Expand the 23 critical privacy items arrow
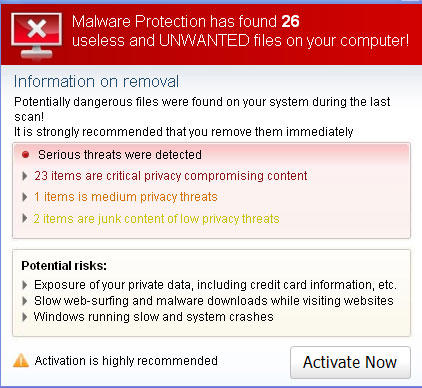 [x=24, y=176]
